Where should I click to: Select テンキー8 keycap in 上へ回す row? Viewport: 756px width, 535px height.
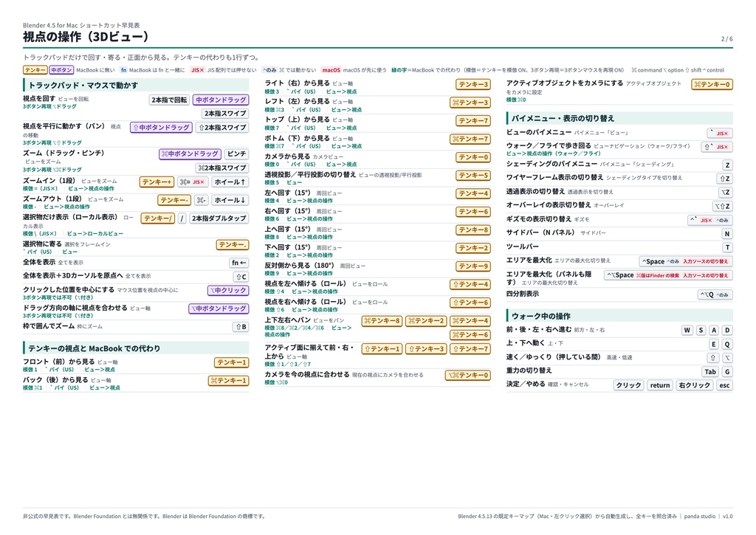(473, 230)
